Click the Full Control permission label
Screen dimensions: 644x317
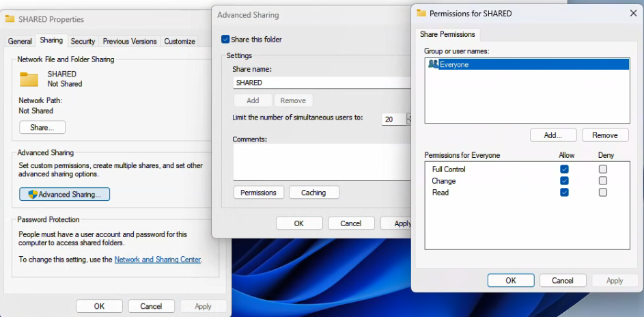[449, 169]
